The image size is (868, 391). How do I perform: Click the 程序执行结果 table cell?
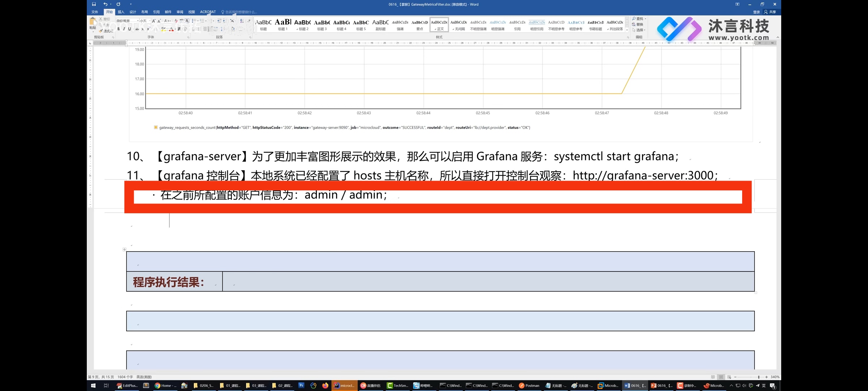(x=174, y=282)
